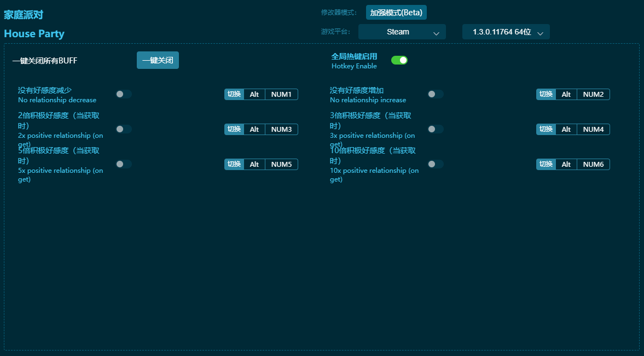The width and height of the screenshot is (644, 356).
Task: Select the NUM2 hotkey key field
Action: (x=593, y=94)
